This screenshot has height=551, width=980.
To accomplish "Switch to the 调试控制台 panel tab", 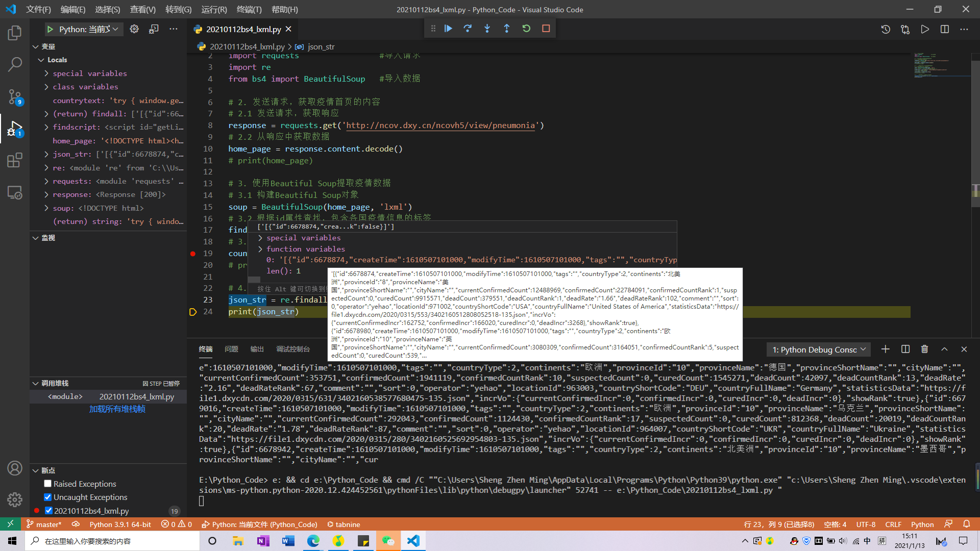I will (293, 349).
